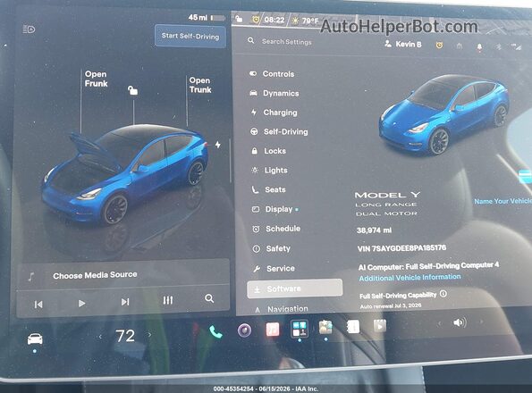The width and height of the screenshot is (532, 393).
Task: Tap the 79°F temperature reading
Action: [310, 21]
